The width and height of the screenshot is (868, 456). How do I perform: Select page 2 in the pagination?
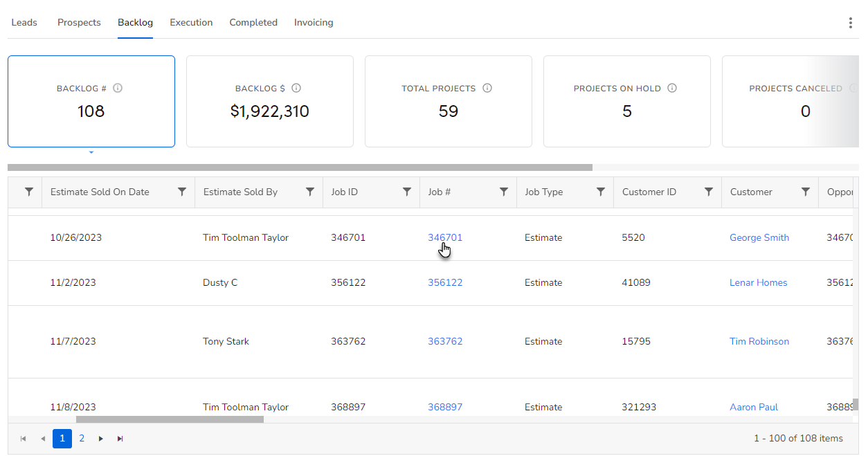tap(82, 438)
